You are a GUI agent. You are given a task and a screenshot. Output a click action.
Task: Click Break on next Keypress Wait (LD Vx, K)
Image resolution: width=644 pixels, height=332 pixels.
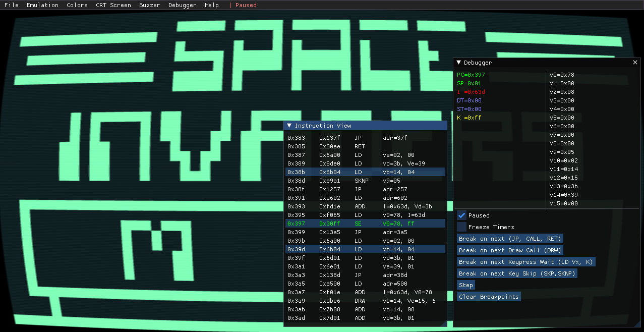(x=526, y=261)
